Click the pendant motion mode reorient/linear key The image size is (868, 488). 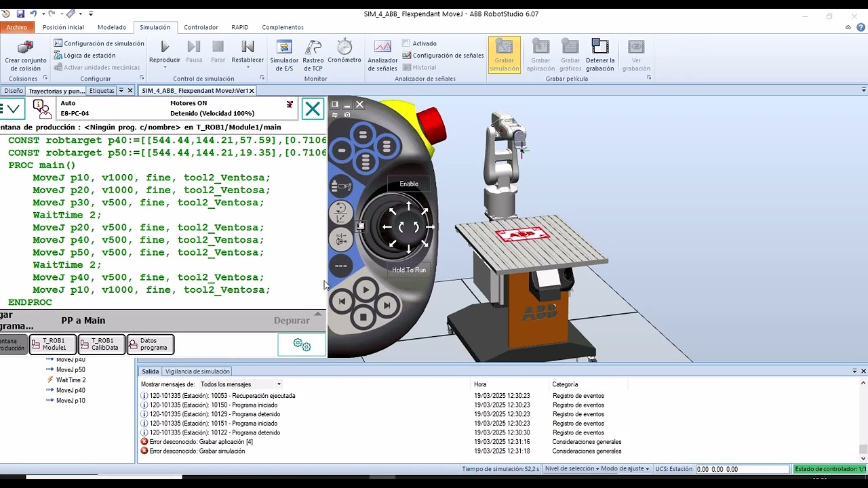341,212
